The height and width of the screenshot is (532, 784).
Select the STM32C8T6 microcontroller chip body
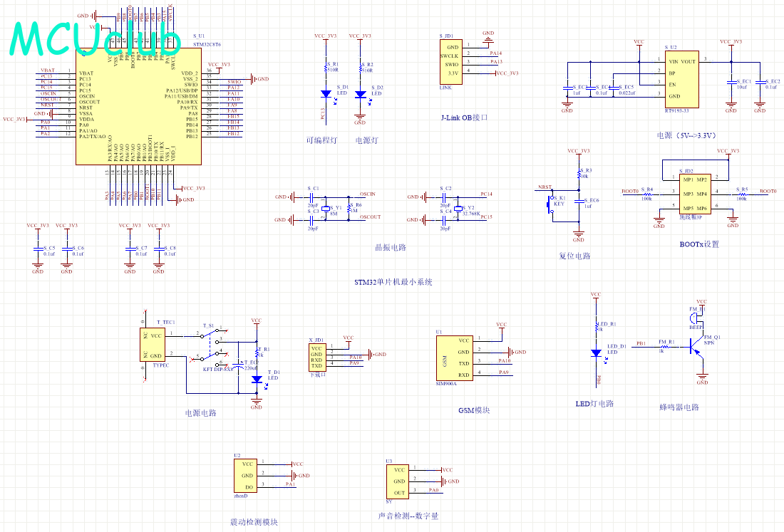pyautogui.click(x=138, y=106)
